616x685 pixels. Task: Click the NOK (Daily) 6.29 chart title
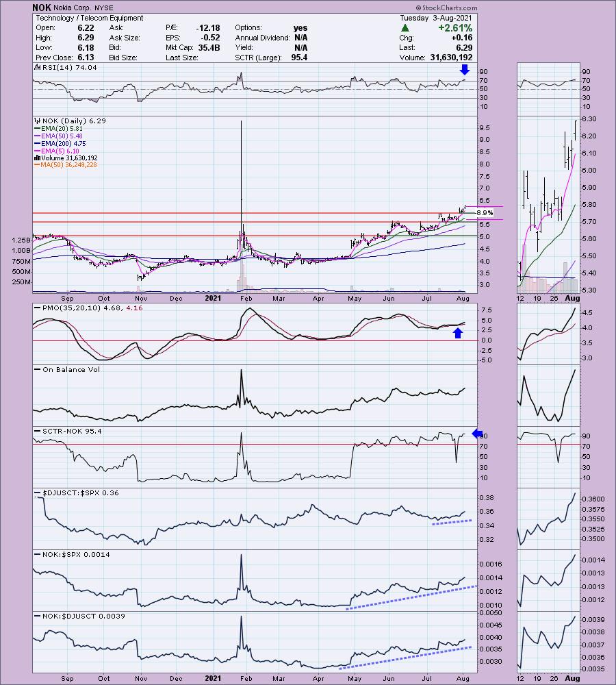tap(73, 121)
